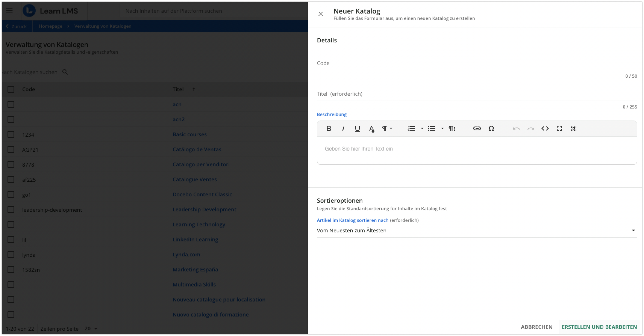Redo edit in description editor
Screen dimensions: 644x336
(530, 128)
